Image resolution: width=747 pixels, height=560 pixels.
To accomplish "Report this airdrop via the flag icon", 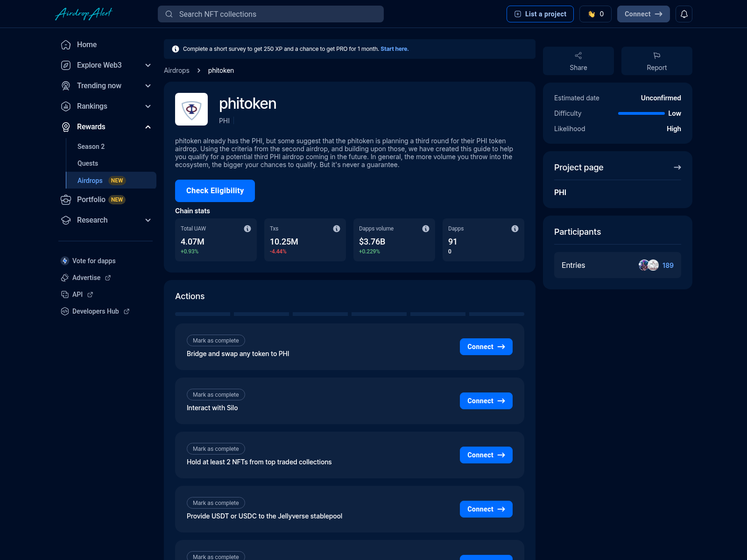I will [656, 56].
